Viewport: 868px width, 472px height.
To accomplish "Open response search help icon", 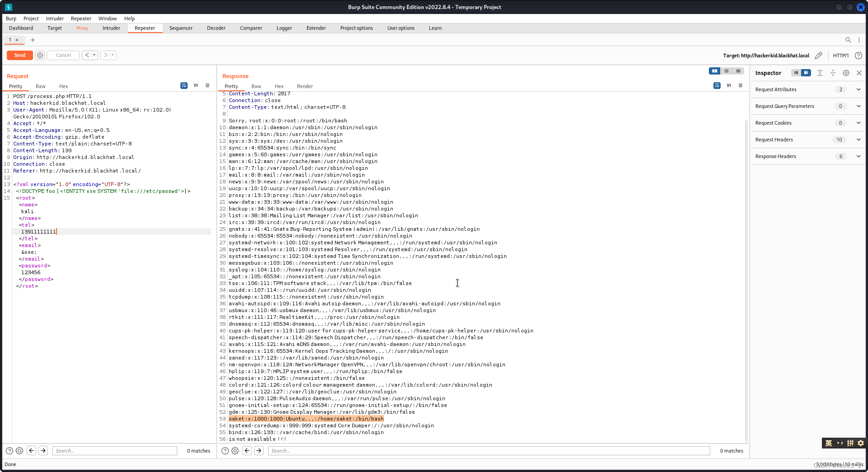I will [225, 451].
